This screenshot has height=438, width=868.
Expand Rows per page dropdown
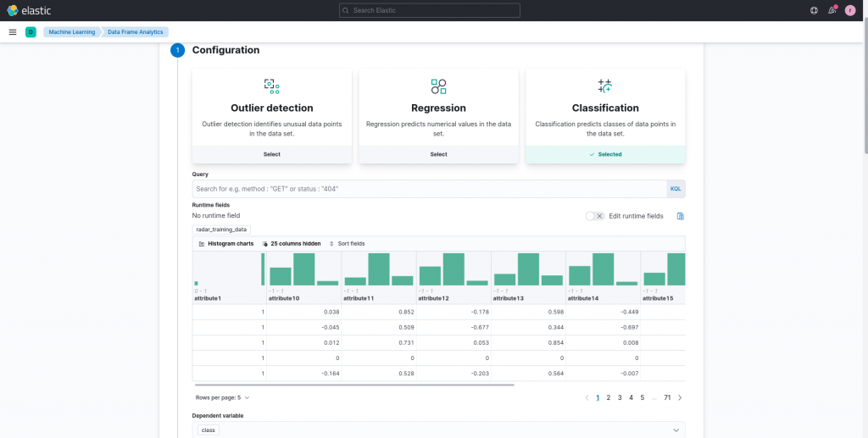tap(222, 397)
